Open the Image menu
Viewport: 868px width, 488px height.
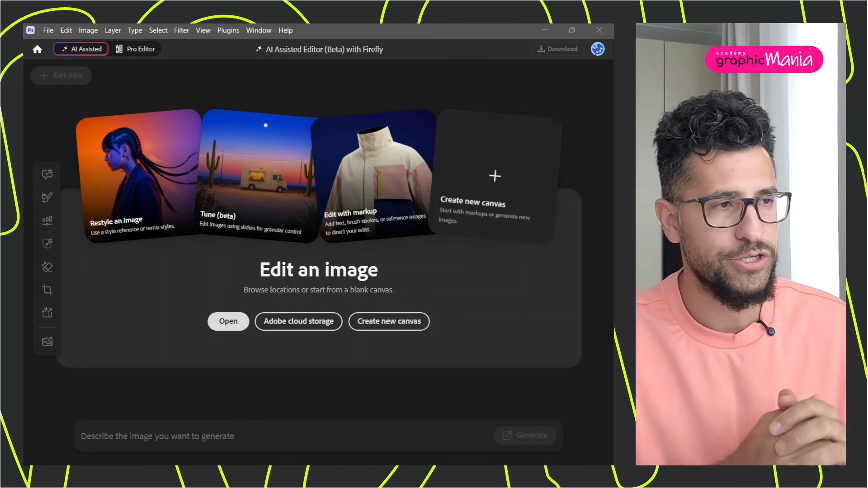click(x=88, y=30)
